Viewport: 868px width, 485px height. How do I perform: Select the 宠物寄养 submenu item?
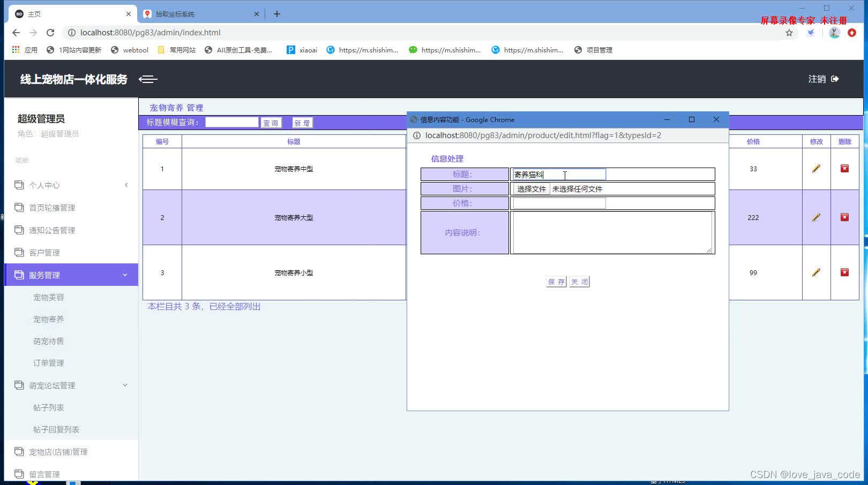[x=48, y=319]
